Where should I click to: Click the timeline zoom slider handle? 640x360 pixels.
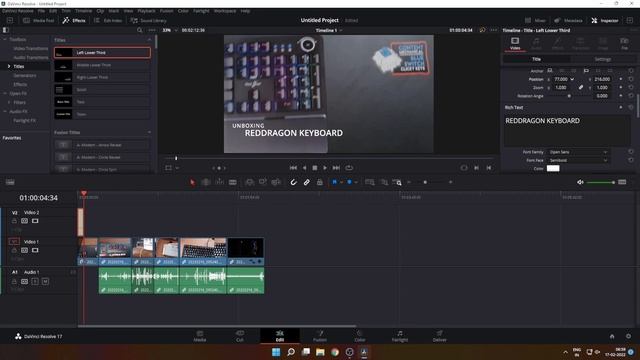click(x=425, y=182)
